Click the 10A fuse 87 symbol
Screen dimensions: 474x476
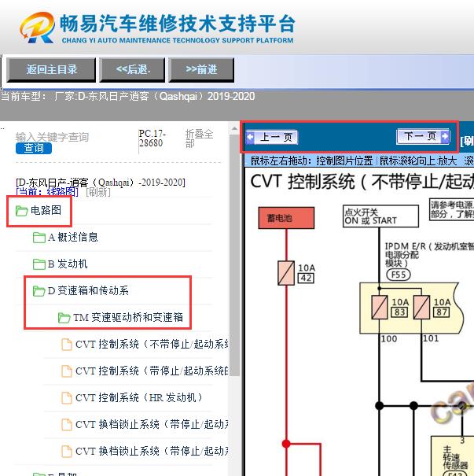(x=421, y=307)
